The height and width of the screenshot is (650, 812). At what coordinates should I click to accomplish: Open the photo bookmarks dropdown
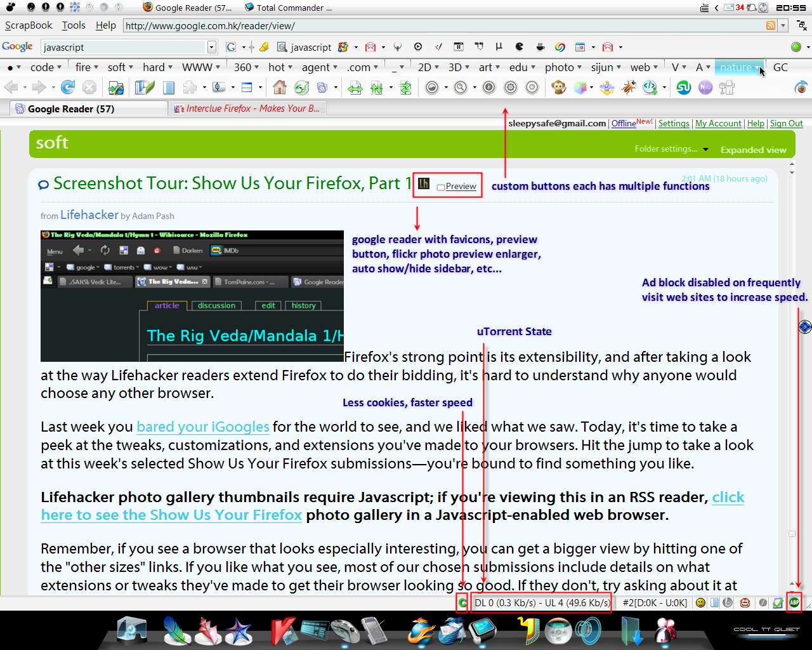563,67
